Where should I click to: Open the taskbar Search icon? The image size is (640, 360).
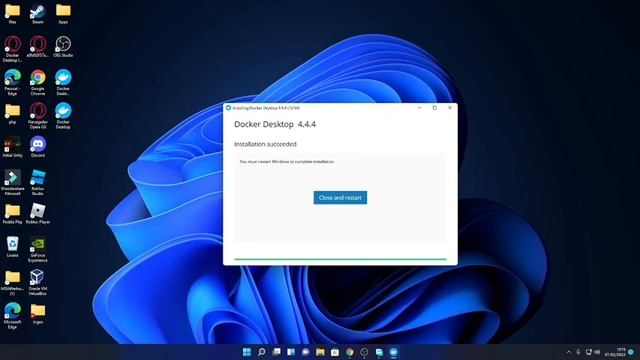262,352
